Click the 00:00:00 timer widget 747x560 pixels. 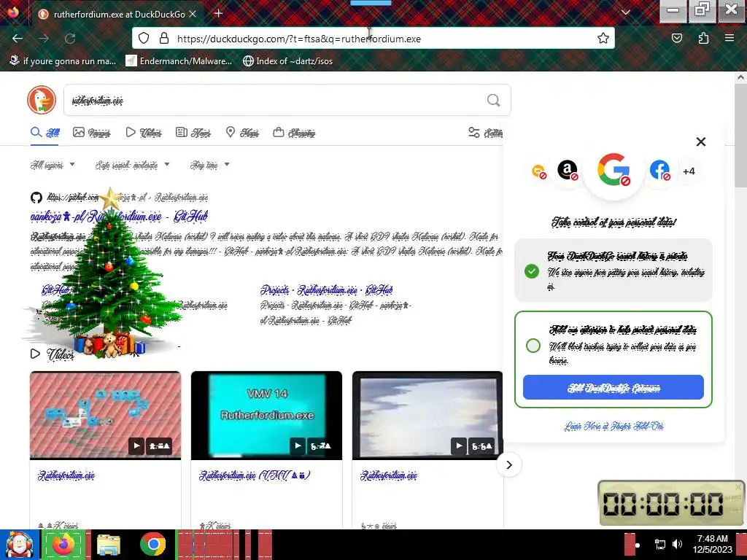[671, 503]
